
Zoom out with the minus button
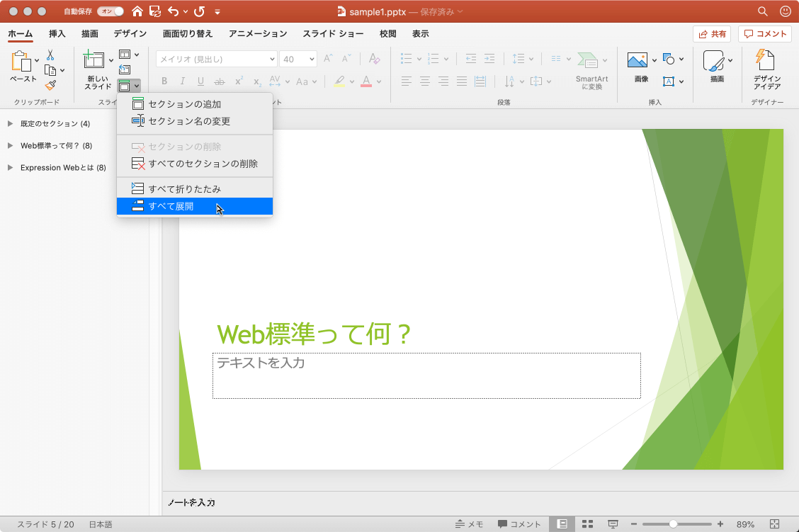point(634,523)
